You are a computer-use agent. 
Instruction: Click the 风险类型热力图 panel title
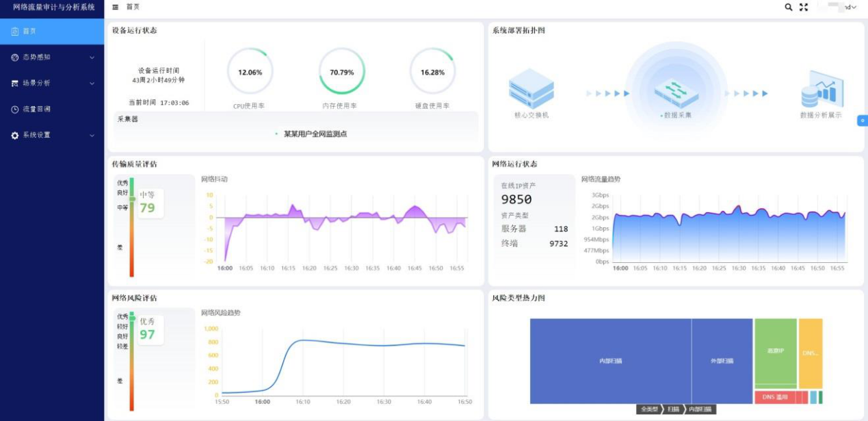[x=518, y=298]
